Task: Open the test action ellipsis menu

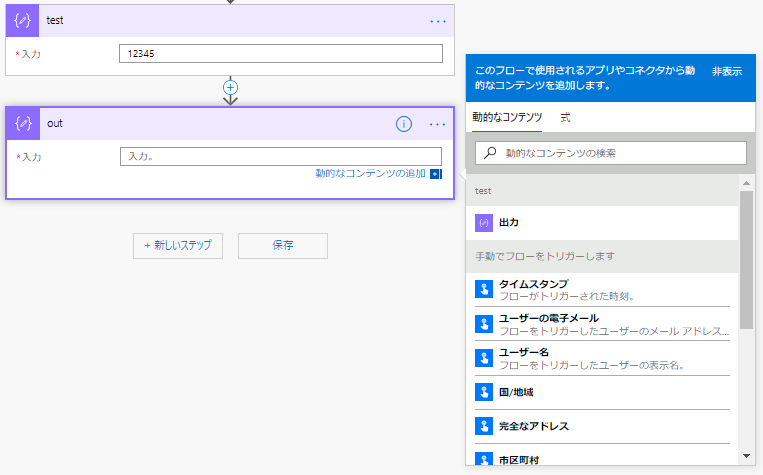Action: click(x=438, y=21)
